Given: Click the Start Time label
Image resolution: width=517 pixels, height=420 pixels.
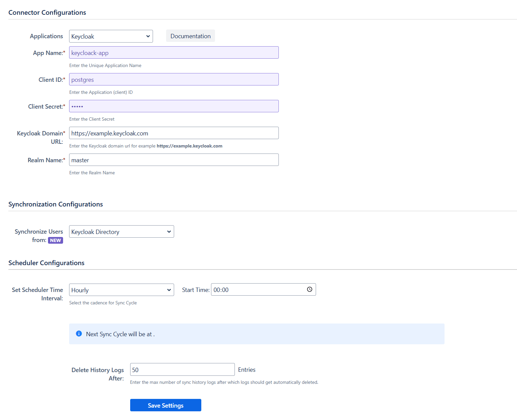Looking at the screenshot, I should tap(196, 290).
